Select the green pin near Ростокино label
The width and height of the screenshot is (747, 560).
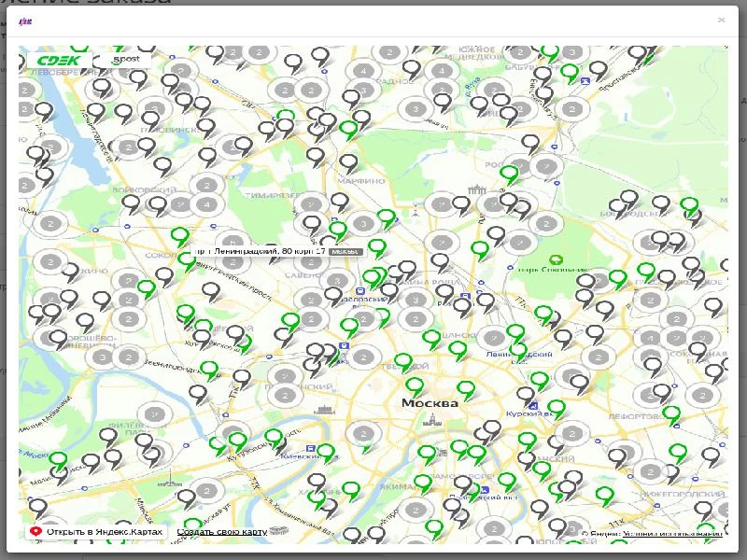click(509, 175)
